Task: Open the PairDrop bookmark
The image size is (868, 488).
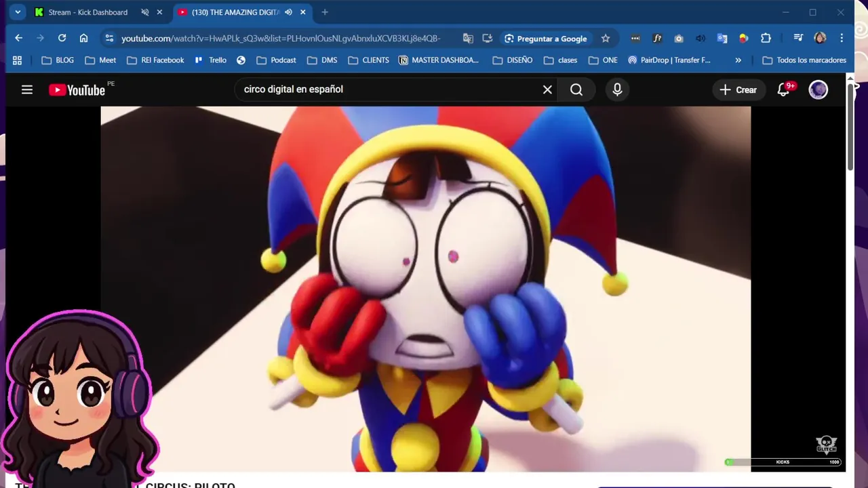Action: tap(669, 60)
